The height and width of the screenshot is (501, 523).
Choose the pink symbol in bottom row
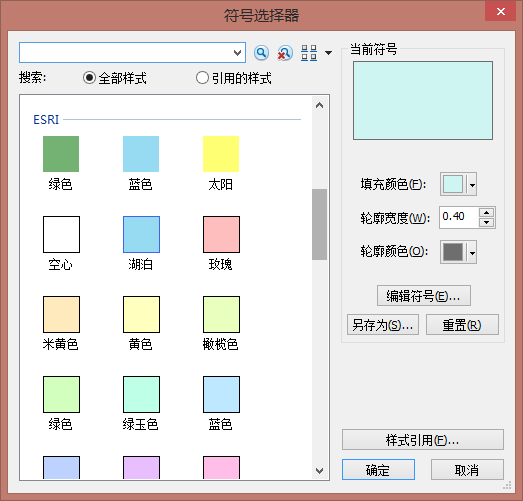click(221, 468)
